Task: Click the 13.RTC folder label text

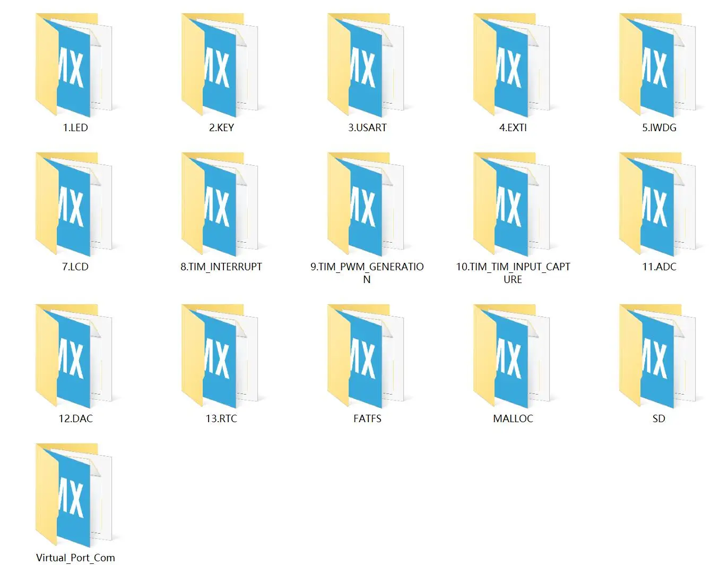Action: (x=221, y=418)
